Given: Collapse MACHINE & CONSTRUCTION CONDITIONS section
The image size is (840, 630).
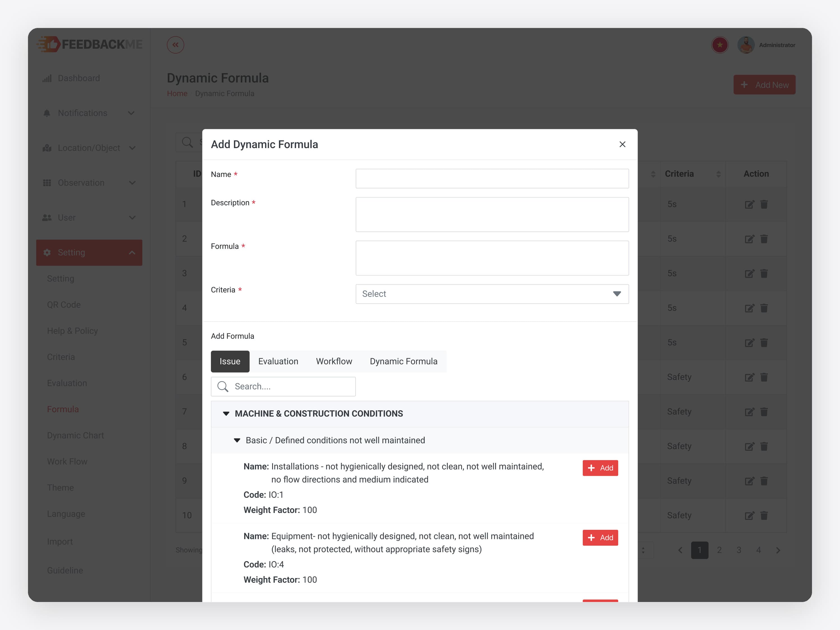Looking at the screenshot, I should tap(226, 414).
